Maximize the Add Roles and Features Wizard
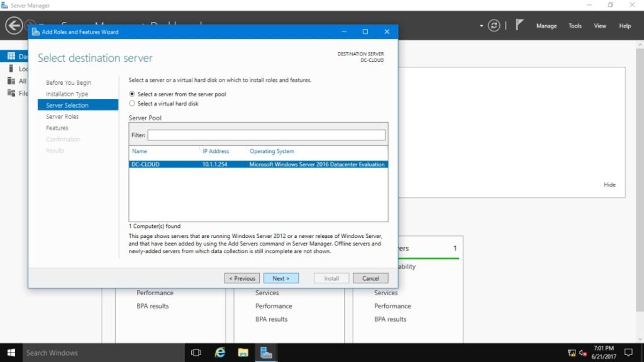The height and width of the screenshot is (362, 644). pos(365,31)
